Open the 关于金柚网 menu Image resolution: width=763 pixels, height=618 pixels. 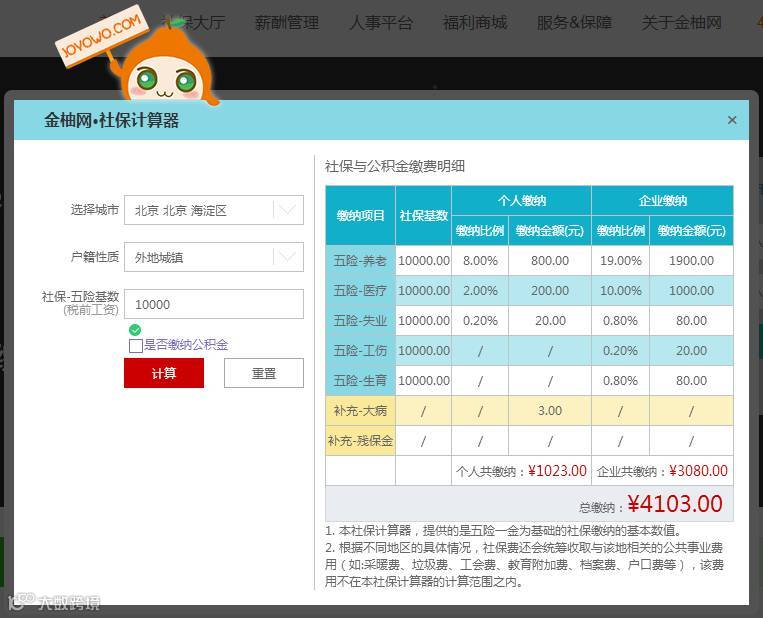tap(681, 23)
